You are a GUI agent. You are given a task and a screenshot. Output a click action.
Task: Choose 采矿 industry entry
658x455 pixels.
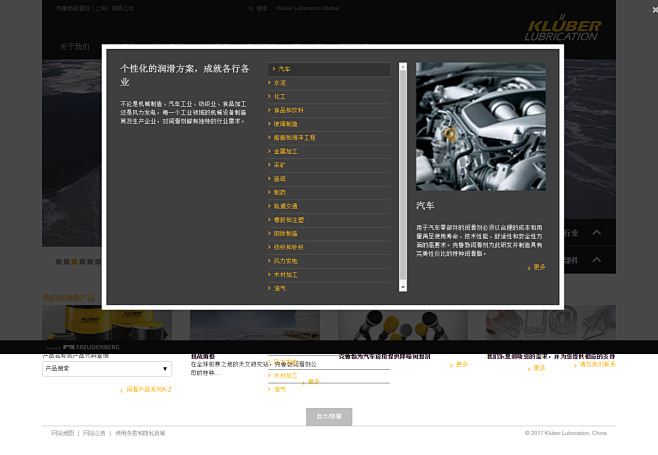(x=329, y=165)
